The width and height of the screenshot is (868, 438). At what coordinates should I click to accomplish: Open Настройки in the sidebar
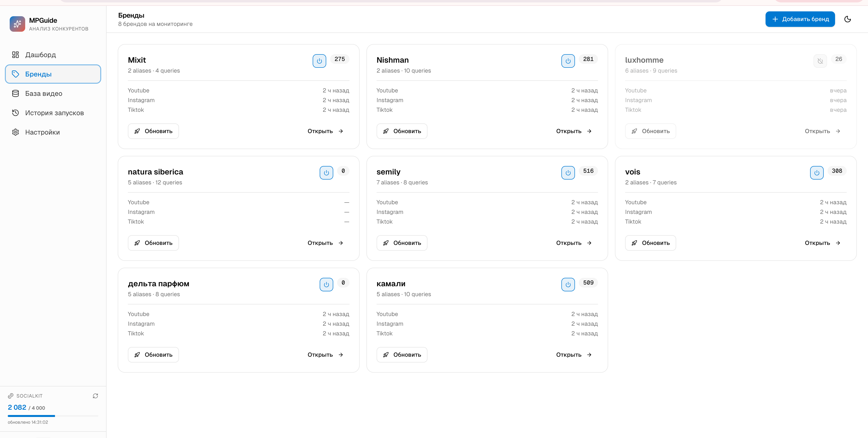pos(53,132)
